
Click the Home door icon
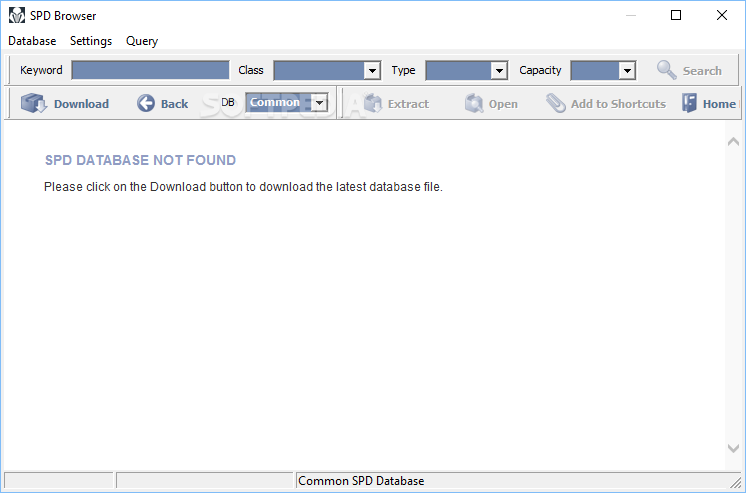point(689,103)
